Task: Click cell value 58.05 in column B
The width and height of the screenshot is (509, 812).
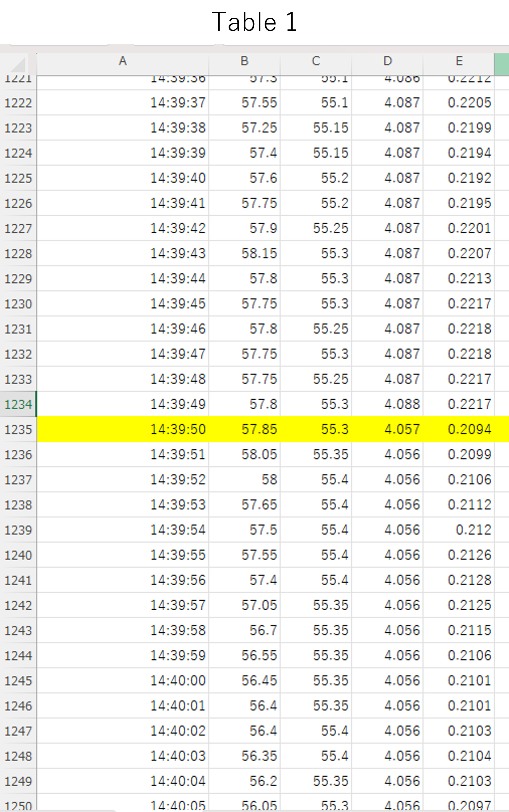Action: pos(244,454)
